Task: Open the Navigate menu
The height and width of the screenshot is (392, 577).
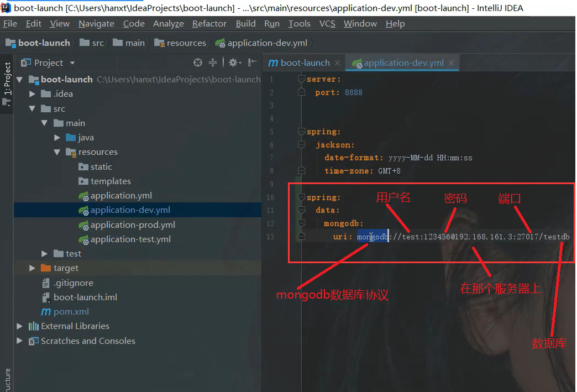Action: [96, 24]
